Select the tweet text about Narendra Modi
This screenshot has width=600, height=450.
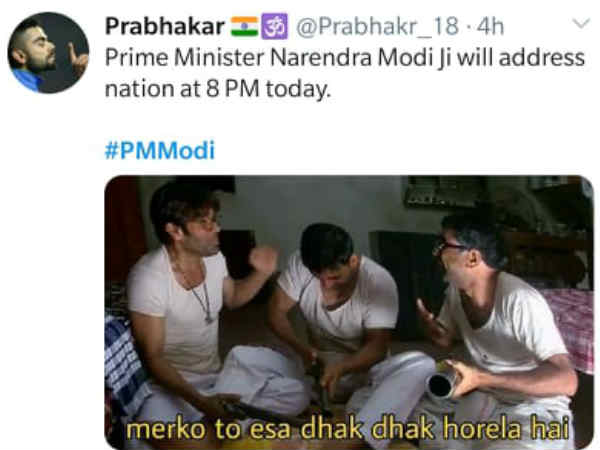click(345, 73)
